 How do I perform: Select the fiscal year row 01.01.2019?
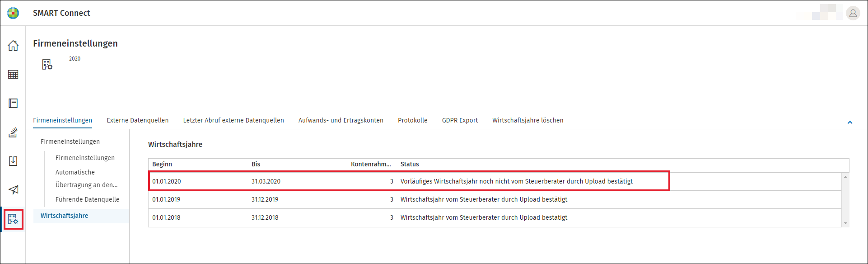[495, 199]
